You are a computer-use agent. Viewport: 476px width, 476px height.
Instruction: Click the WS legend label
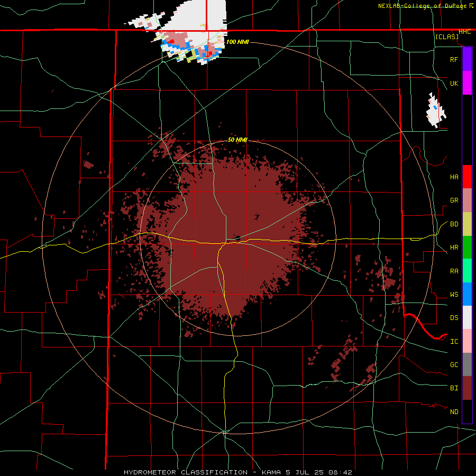[454, 295]
